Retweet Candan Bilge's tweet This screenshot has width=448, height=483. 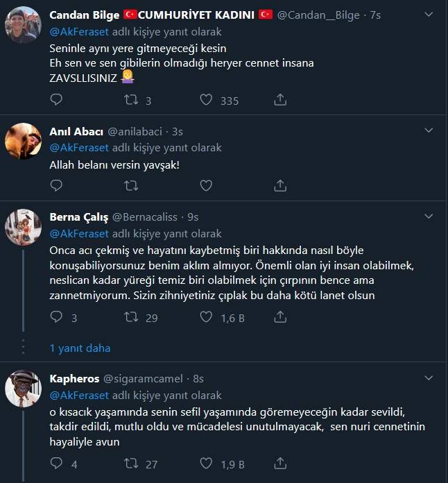click(x=131, y=100)
